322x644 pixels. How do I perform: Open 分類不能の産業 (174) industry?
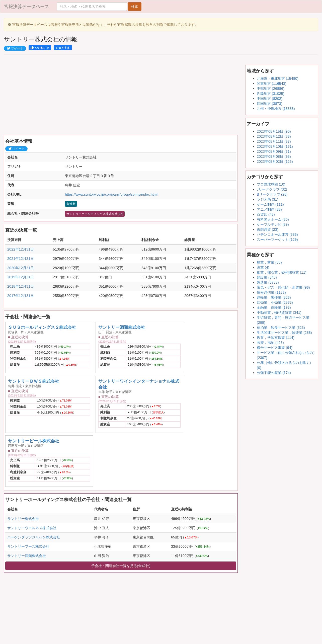274,373
